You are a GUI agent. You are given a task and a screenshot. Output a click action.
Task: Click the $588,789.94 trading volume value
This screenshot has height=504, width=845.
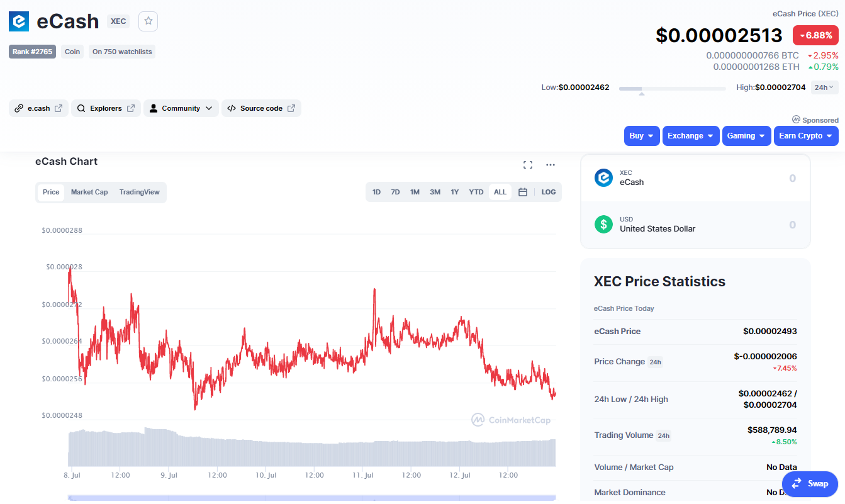tap(772, 430)
